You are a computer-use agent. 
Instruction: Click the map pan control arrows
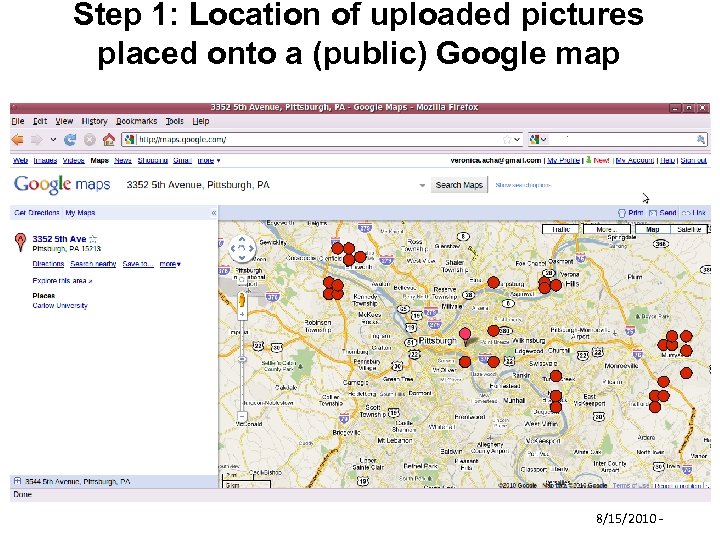point(242,248)
